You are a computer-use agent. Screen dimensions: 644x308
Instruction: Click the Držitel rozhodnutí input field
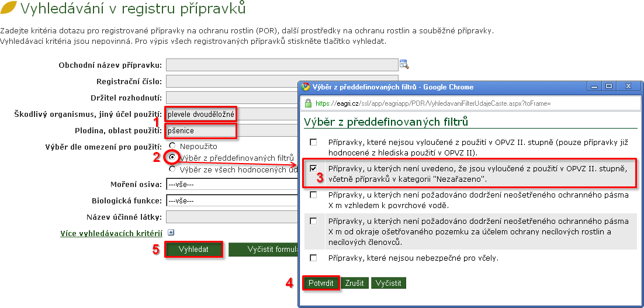[x=232, y=98]
